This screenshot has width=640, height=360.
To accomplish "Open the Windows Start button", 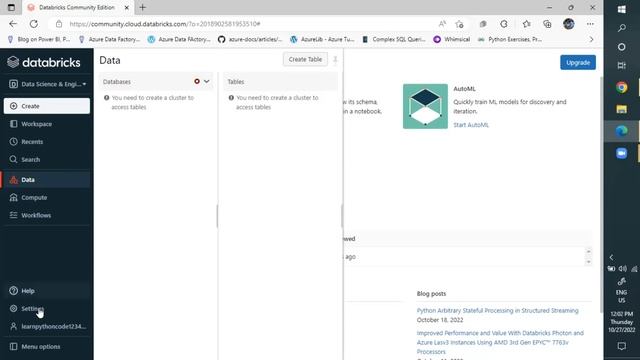I will 622,9.
